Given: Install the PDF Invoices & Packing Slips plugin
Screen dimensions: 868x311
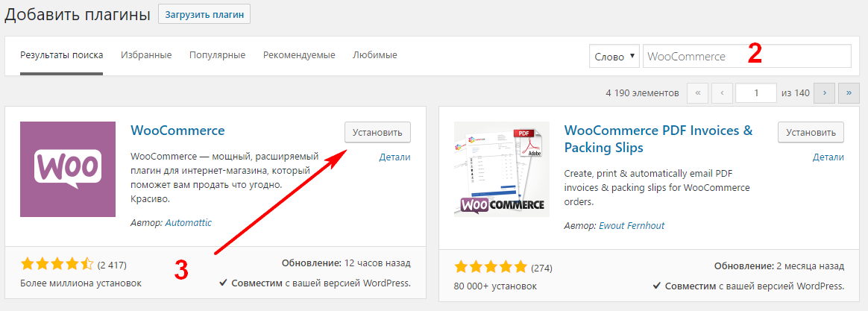Looking at the screenshot, I should [811, 133].
